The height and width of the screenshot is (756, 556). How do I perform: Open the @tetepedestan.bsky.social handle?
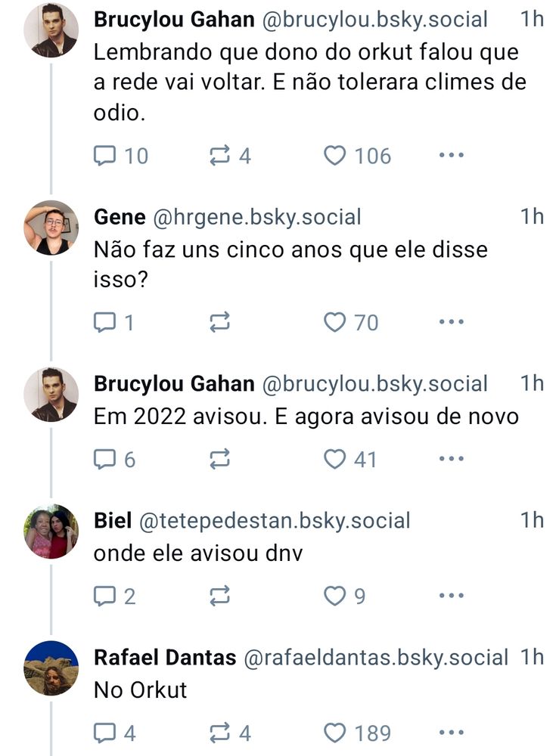point(274,521)
